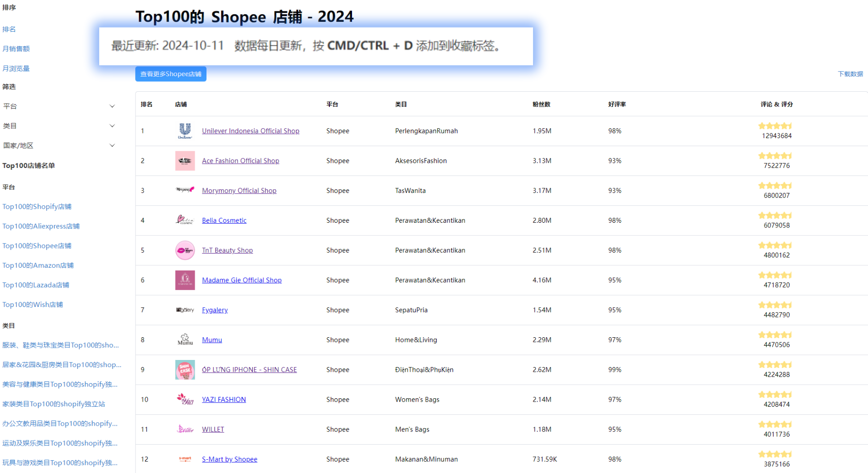Click star rating for YAZI FASHION row
The image size is (868, 473).
(x=775, y=394)
